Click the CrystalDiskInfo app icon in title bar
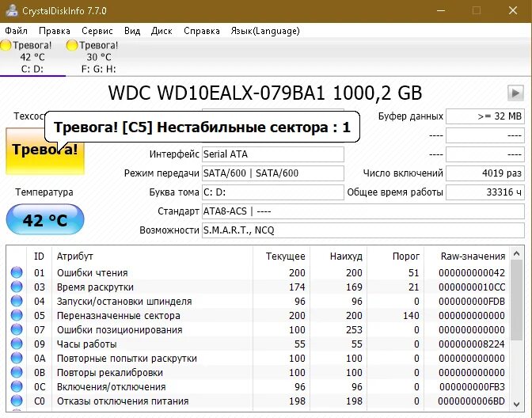This screenshot has width=532, height=418. pyautogui.click(x=12, y=10)
